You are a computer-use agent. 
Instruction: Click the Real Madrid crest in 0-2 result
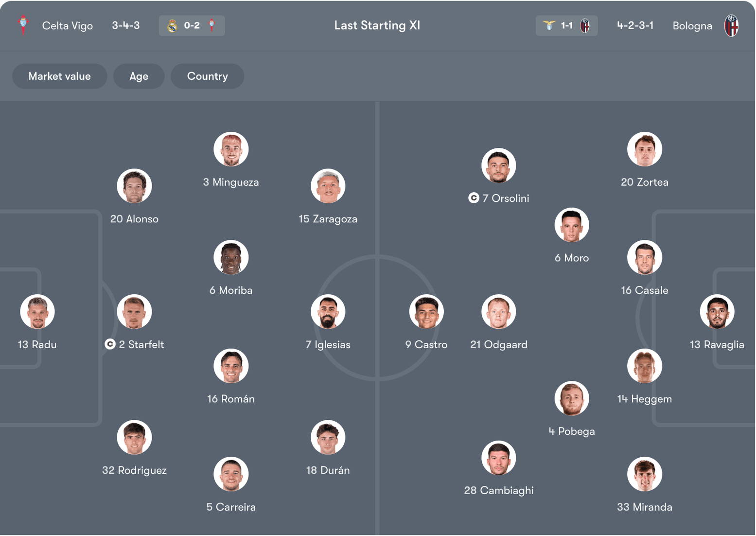click(172, 26)
